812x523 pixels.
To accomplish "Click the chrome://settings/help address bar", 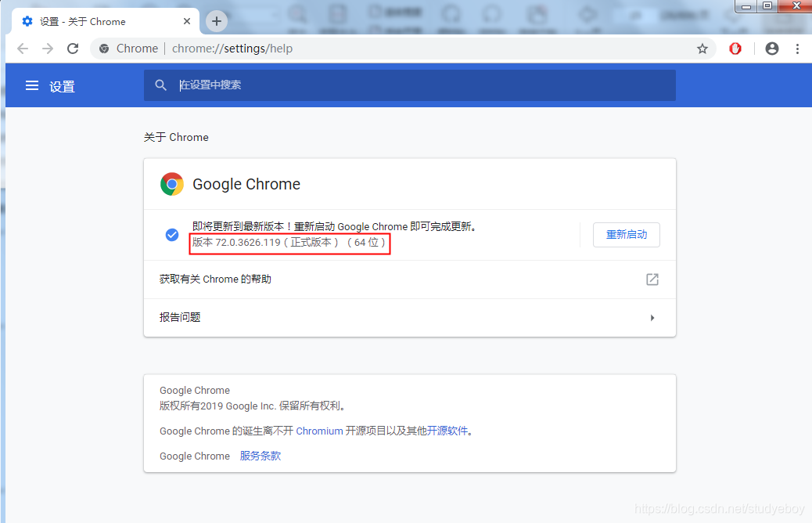I will pyautogui.click(x=403, y=49).
